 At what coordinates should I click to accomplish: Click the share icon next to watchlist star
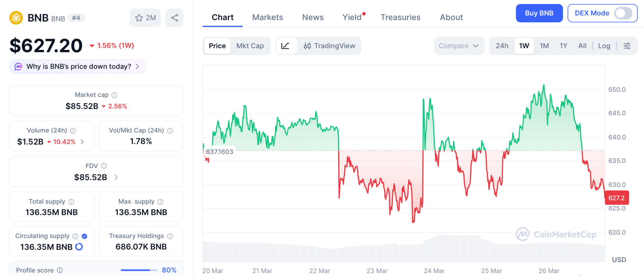coord(175,18)
